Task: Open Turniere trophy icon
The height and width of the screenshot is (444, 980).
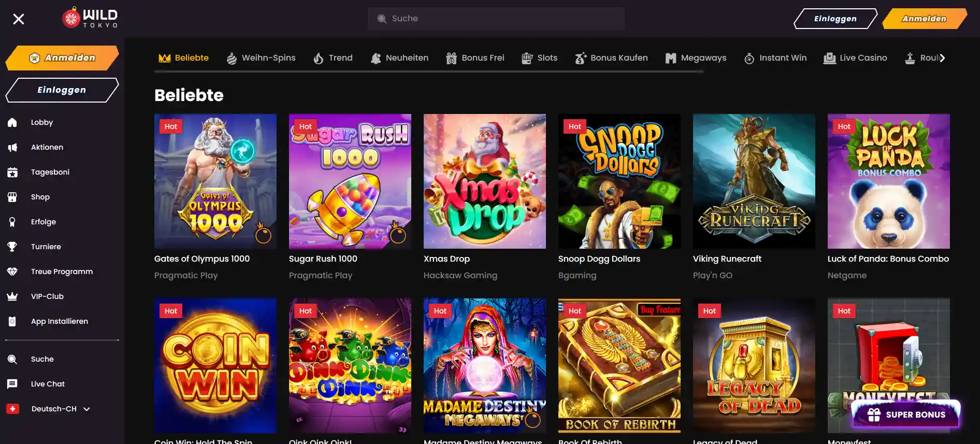Action: tap(12, 247)
